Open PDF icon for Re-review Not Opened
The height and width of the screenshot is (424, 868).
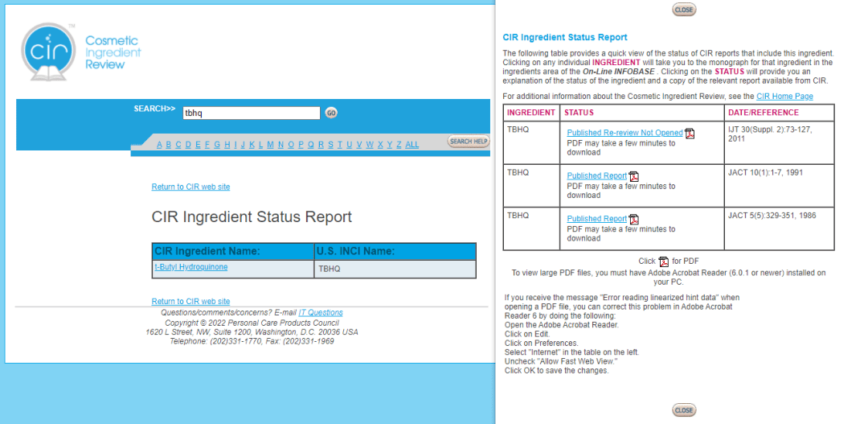[x=690, y=133]
